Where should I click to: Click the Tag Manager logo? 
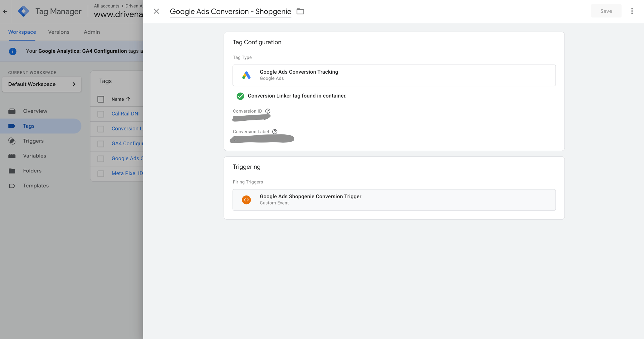point(23,11)
